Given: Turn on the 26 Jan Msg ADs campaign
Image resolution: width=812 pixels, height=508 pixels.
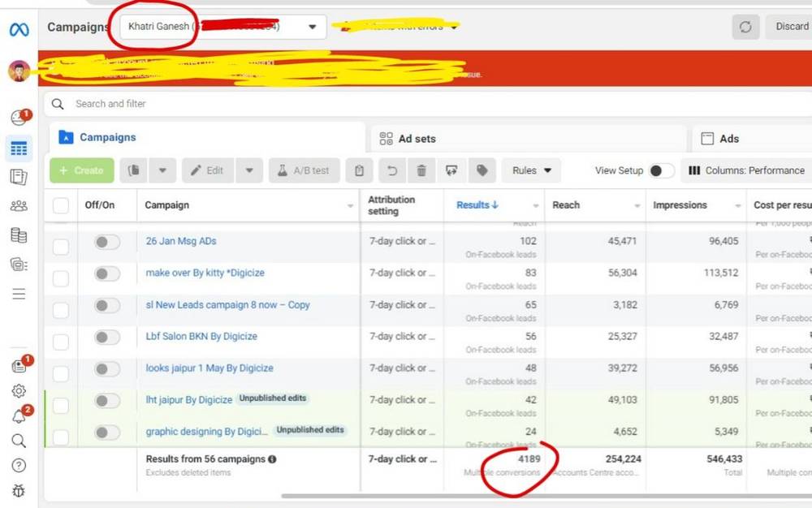Looking at the screenshot, I should coord(106,242).
